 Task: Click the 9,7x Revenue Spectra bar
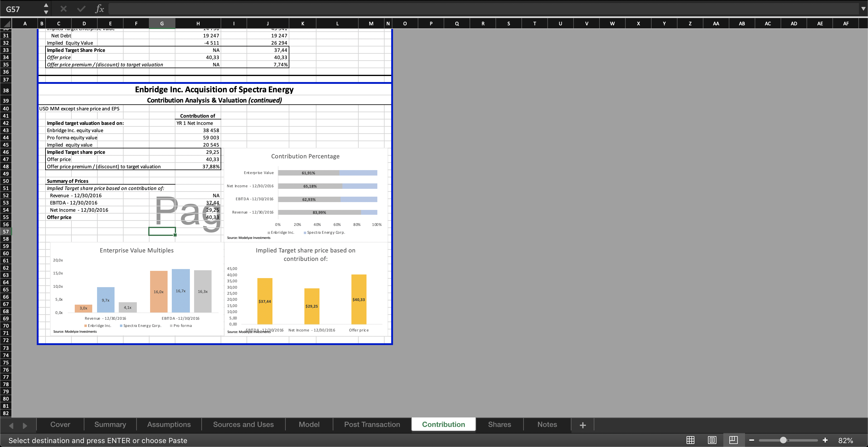point(105,300)
